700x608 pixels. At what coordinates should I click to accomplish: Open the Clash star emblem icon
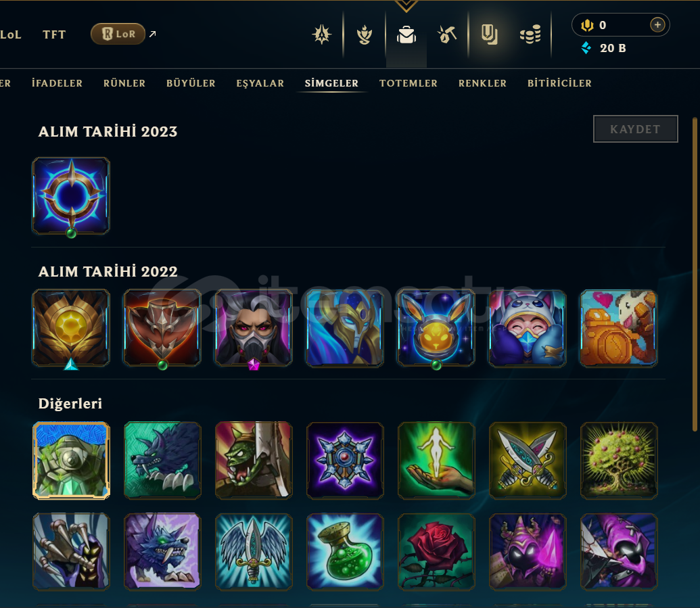point(321,34)
